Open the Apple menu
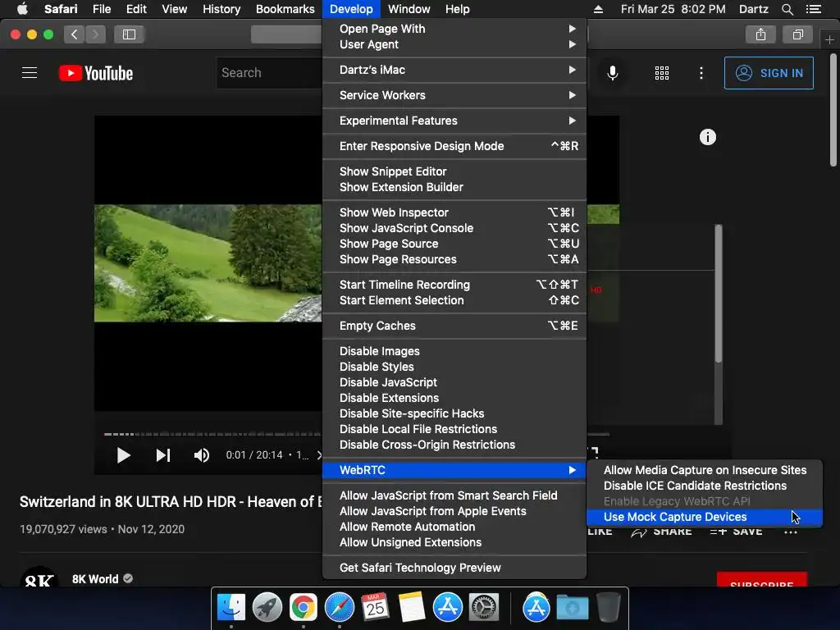 [22, 9]
